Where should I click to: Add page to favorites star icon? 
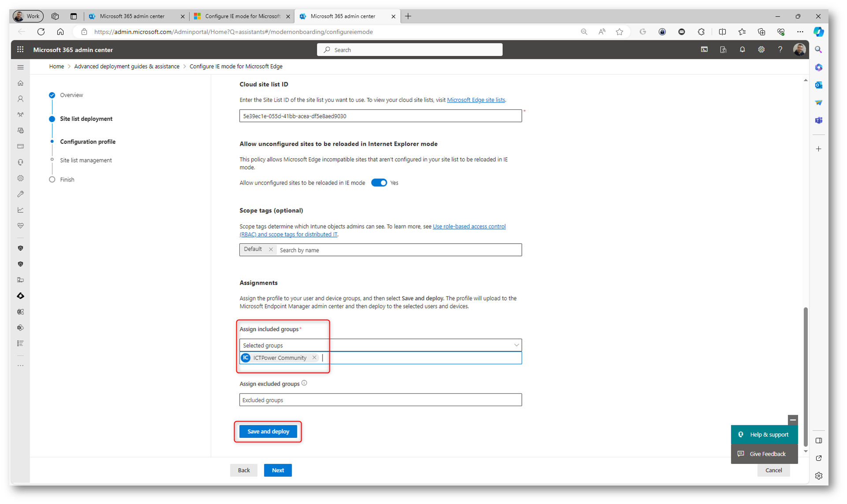point(619,32)
